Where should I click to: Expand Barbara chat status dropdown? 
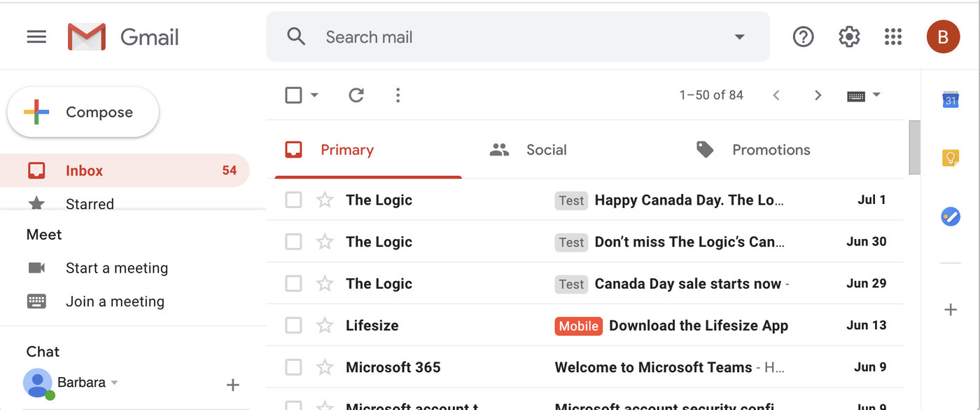coord(114,383)
